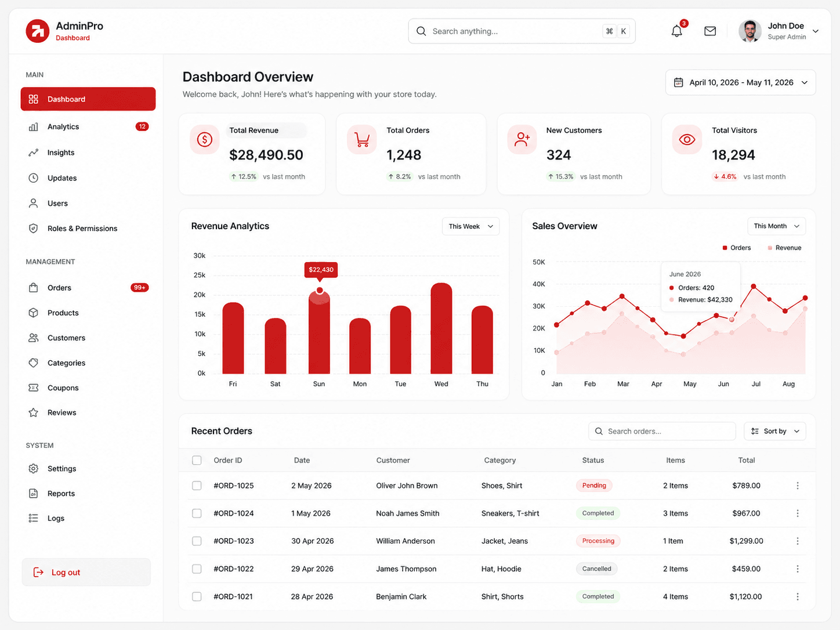Image resolution: width=840 pixels, height=630 pixels.
Task: Toggle the Revenue legend series
Action: coord(784,248)
